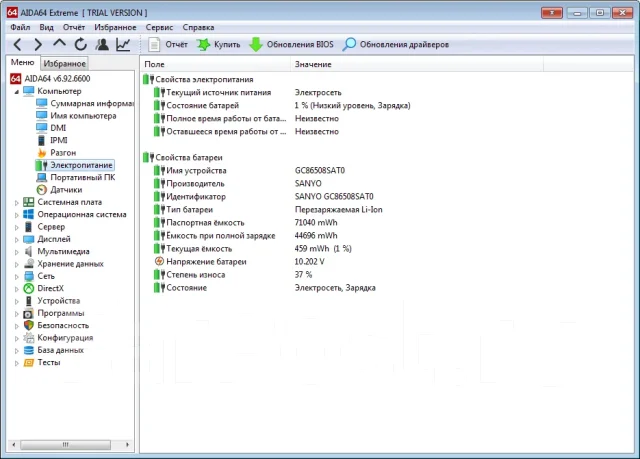This screenshot has height=459, width=640.
Task: Click the Системная плата motherboard icon
Action: tap(29, 202)
